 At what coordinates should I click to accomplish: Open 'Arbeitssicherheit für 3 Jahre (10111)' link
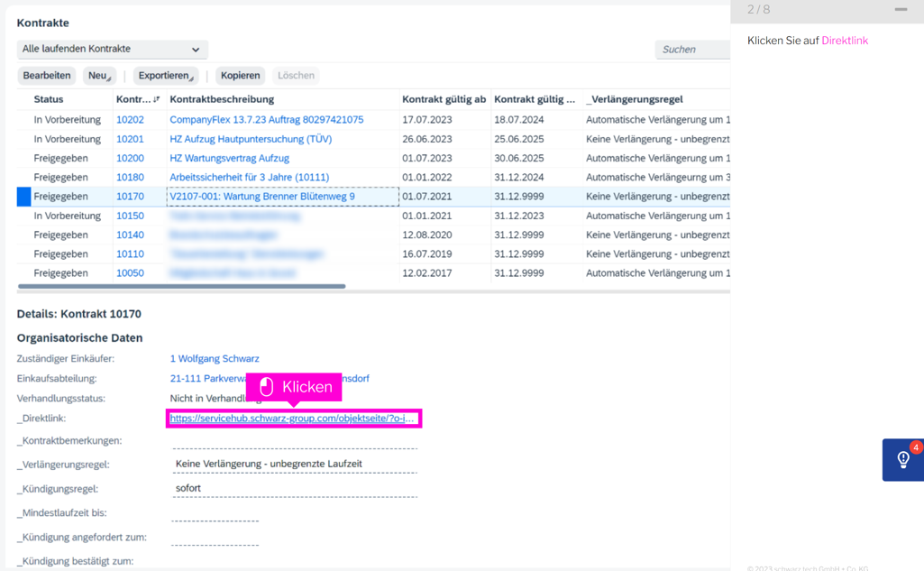(x=249, y=178)
